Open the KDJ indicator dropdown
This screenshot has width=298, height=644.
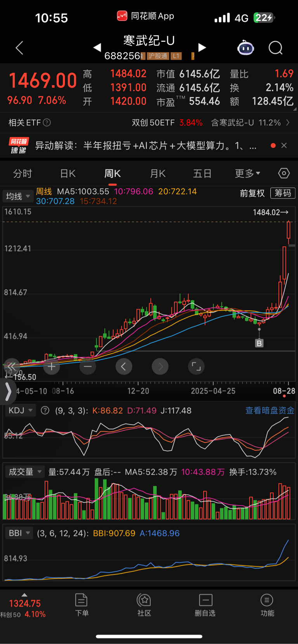click(21, 410)
